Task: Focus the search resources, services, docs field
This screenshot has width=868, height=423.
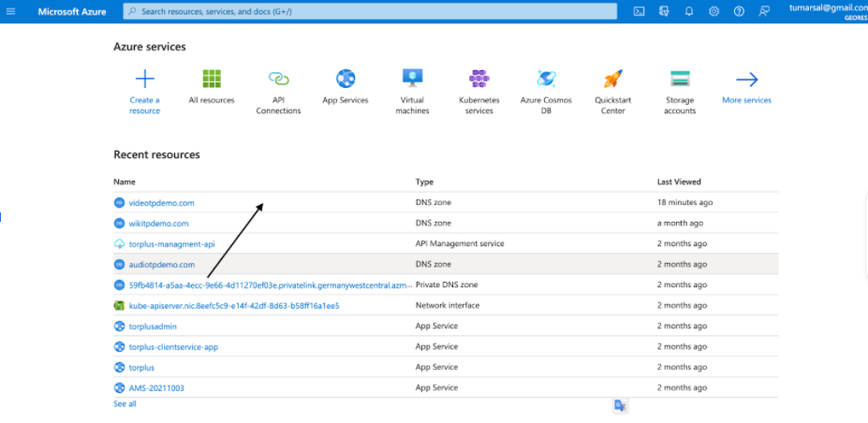Action: (x=370, y=11)
